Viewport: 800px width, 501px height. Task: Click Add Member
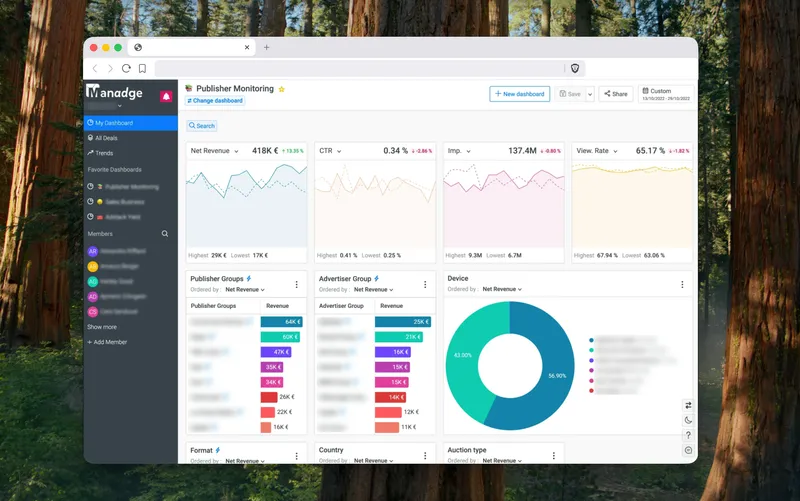tap(107, 342)
